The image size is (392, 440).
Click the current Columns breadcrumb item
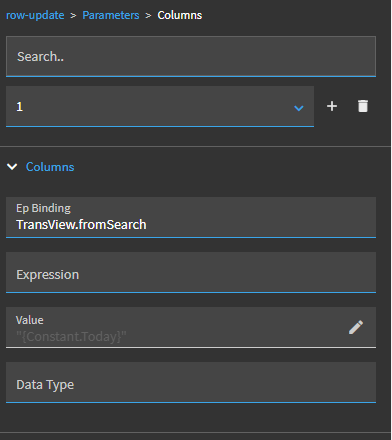[180, 15]
